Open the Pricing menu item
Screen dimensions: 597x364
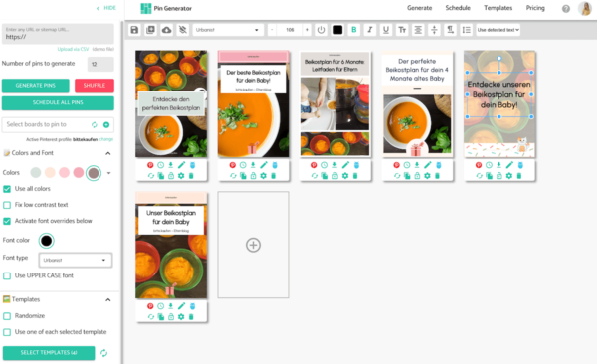tap(535, 8)
